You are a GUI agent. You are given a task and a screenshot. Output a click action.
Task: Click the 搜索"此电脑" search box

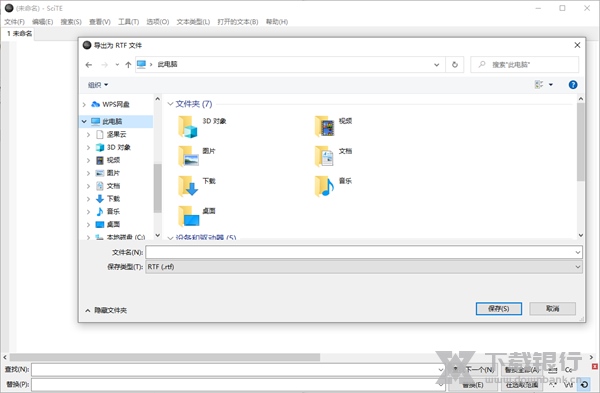[x=525, y=65]
